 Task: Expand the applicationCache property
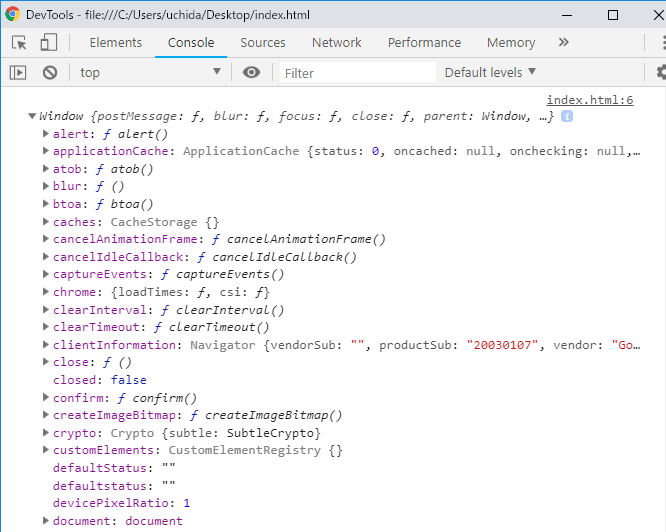pyautogui.click(x=45, y=151)
